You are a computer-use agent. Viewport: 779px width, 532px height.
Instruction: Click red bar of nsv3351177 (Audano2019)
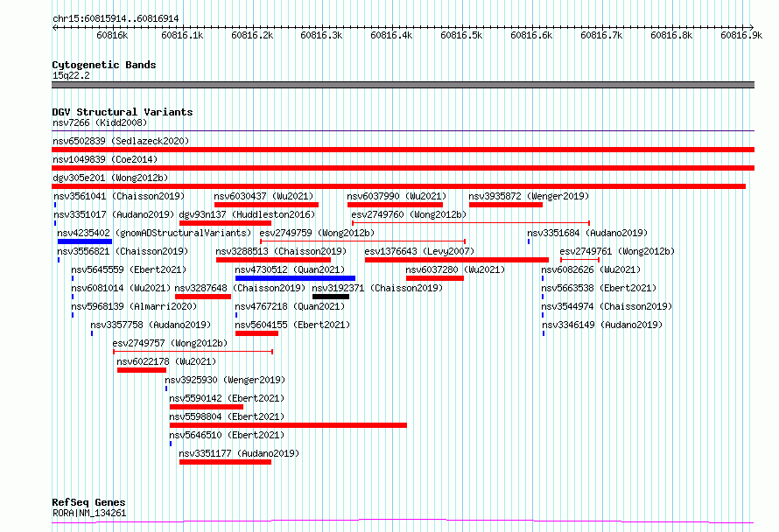coord(225,462)
